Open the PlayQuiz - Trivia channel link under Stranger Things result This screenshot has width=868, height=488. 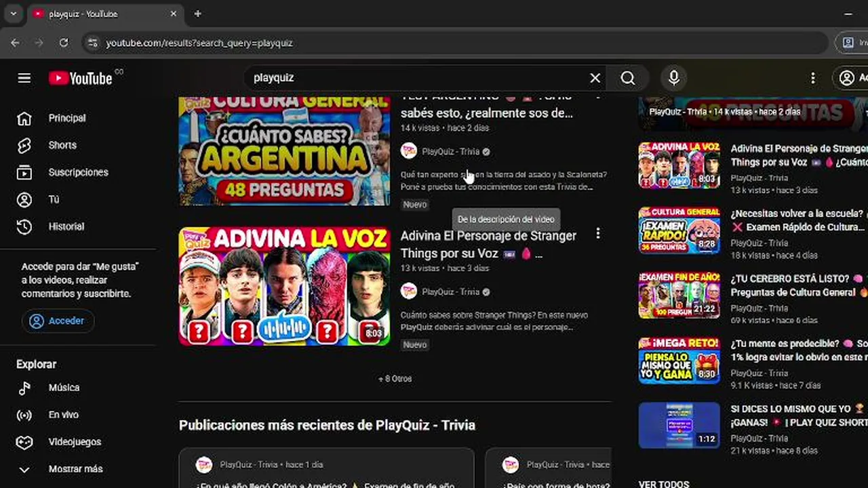tap(450, 292)
